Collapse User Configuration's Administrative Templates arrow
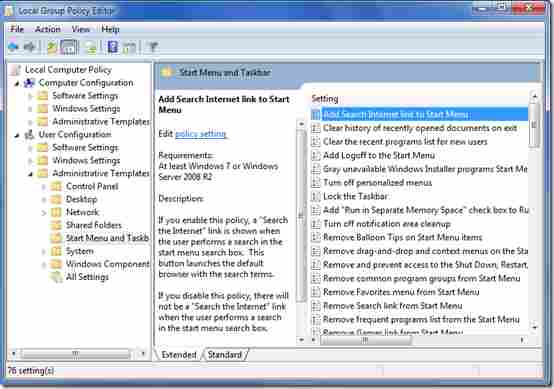The image size is (554, 389). 31,174
